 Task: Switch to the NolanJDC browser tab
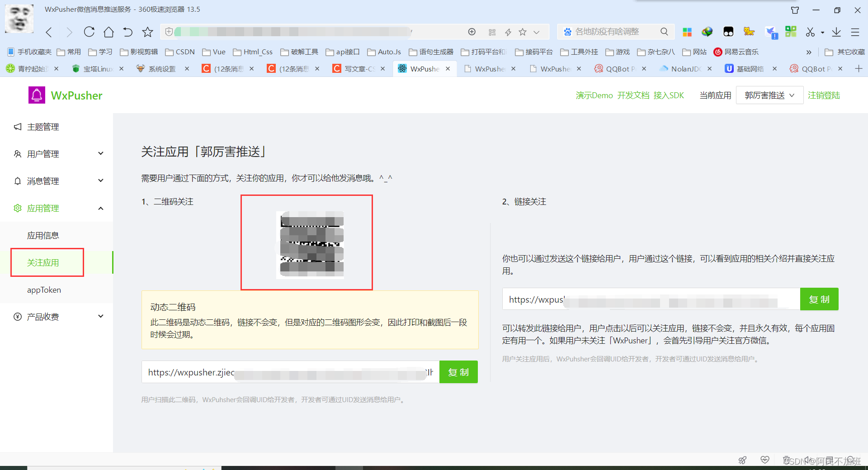coord(685,69)
